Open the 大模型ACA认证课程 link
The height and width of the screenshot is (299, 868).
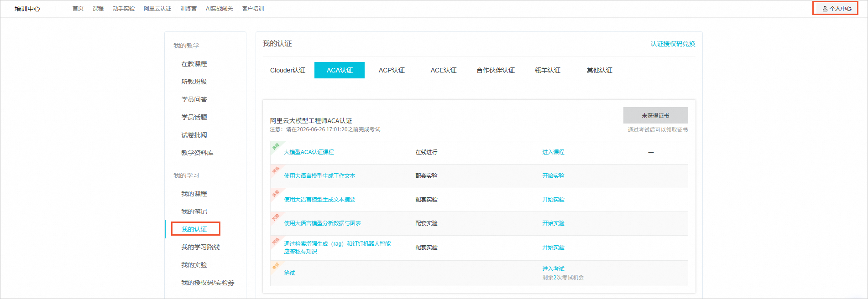[309, 152]
